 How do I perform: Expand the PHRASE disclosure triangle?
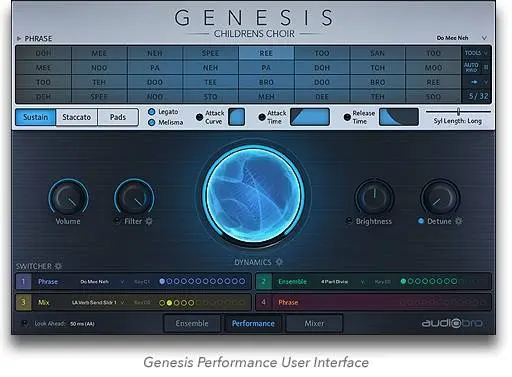tap(19, 39)
